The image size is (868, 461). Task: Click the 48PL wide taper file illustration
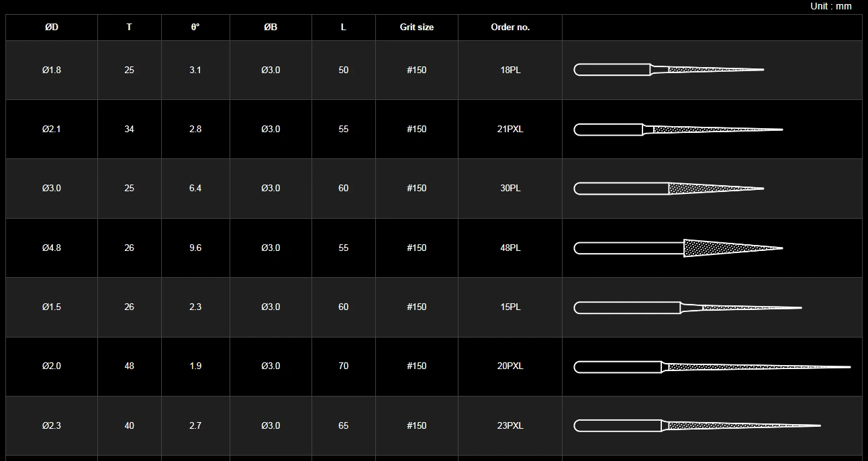[x=678, y=248]
